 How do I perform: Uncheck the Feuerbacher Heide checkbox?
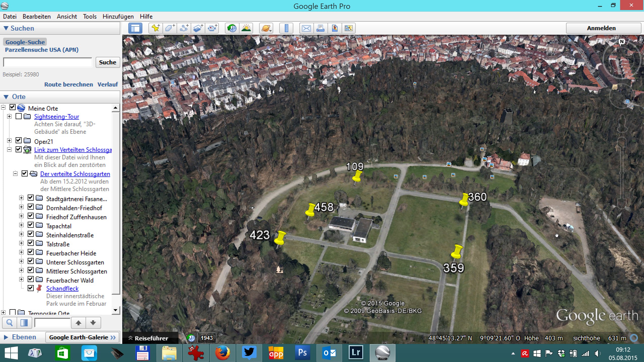[31, 252]
